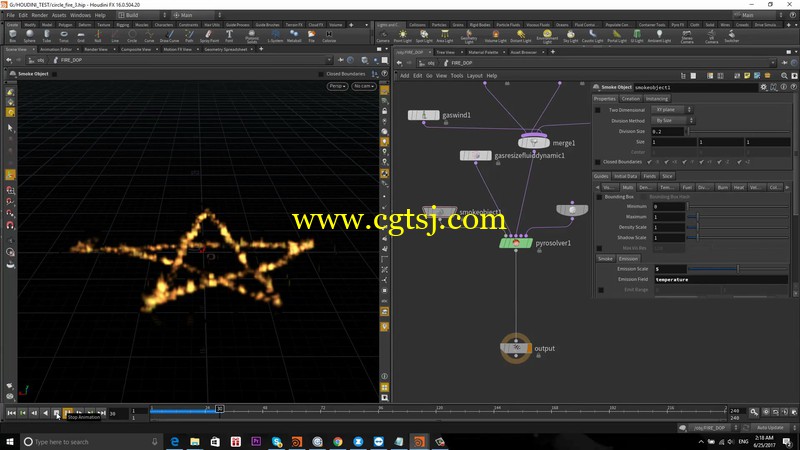Image resolution: width=800 pixels, height=450 pixels.
Task: Select the merge1 node
Action: point(534,143)
